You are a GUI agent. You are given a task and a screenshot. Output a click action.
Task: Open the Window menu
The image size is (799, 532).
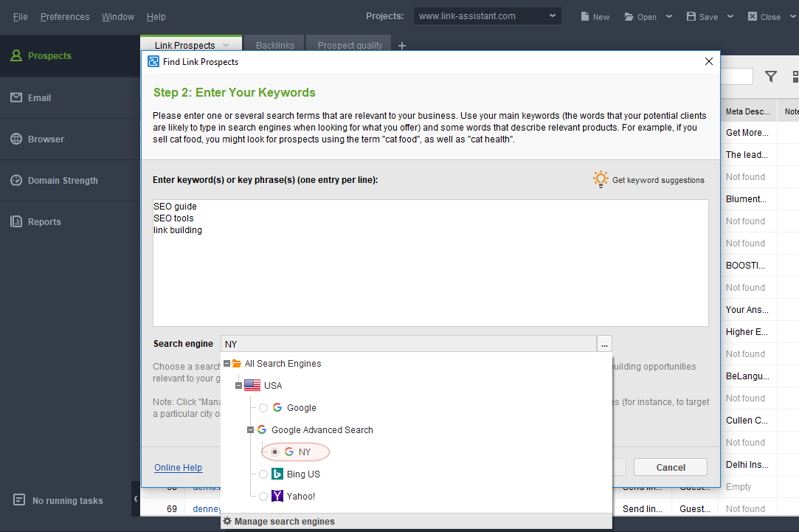(118, 17)
